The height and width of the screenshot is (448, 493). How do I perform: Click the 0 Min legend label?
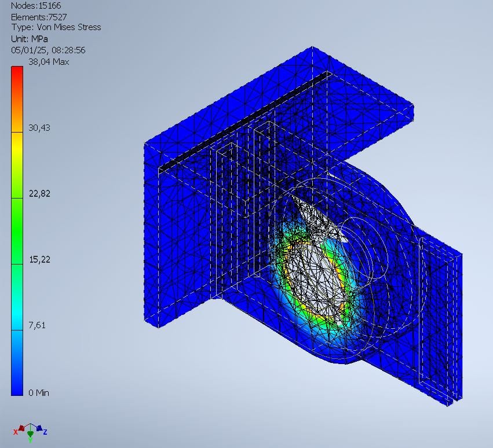39,393
